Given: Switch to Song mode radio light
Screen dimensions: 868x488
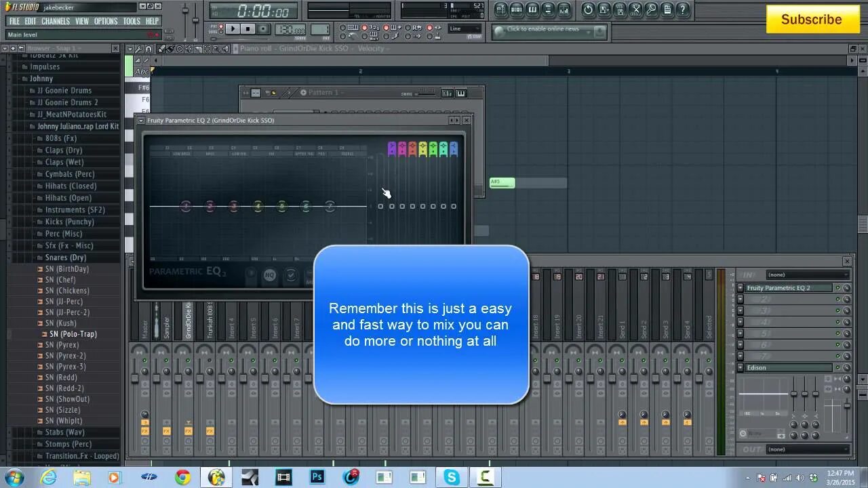Looking at the screenshot, I should pyautogui.click(x=220, y=32).
